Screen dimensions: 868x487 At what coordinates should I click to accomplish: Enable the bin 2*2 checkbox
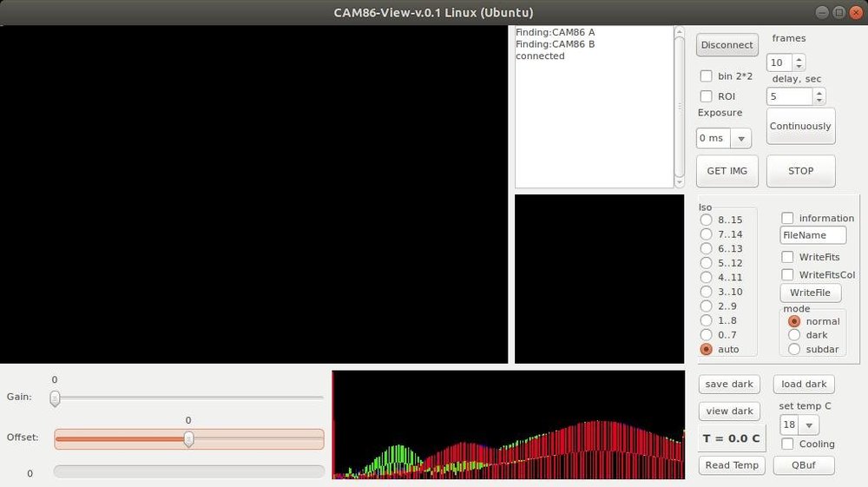(706, 76)
